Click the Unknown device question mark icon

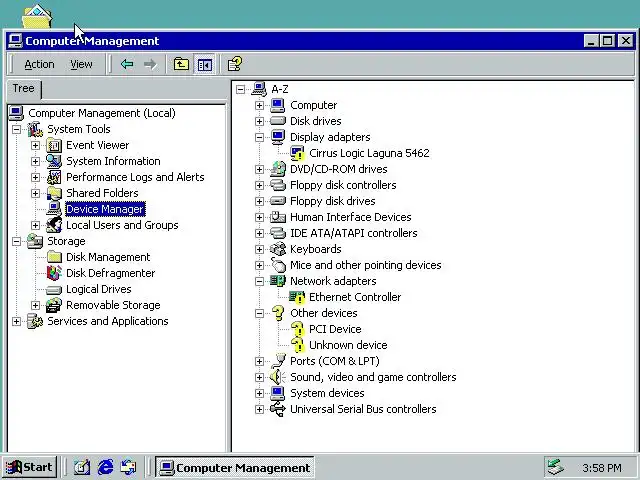pyautogui.click(x=298, y=345)
